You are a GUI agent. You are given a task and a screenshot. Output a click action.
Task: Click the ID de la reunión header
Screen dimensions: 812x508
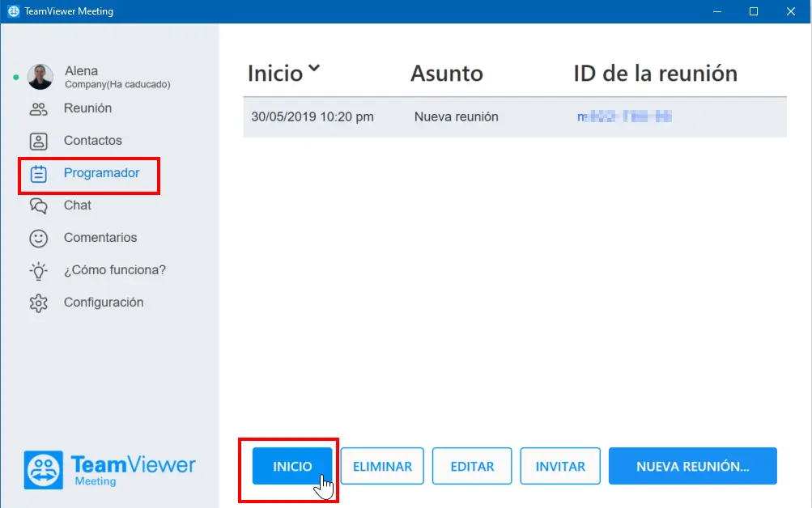click(655, 74)
